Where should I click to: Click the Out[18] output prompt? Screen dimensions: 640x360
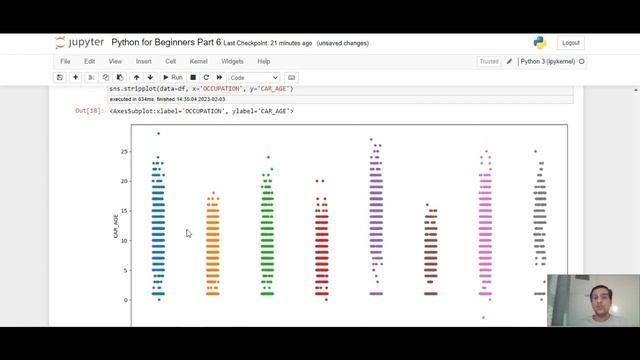click(89, 111)
